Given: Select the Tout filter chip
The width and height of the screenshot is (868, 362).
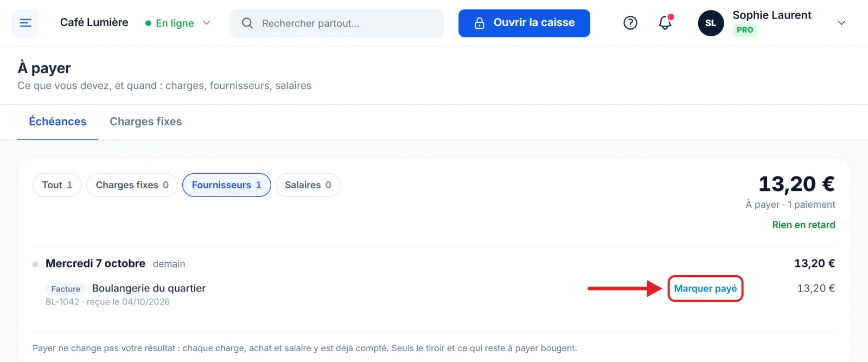Looking at the screenshot, I should point(57,185).
